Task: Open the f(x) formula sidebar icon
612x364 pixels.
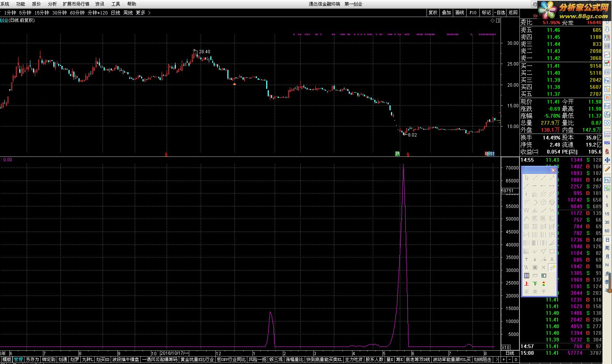Action: 607,114
